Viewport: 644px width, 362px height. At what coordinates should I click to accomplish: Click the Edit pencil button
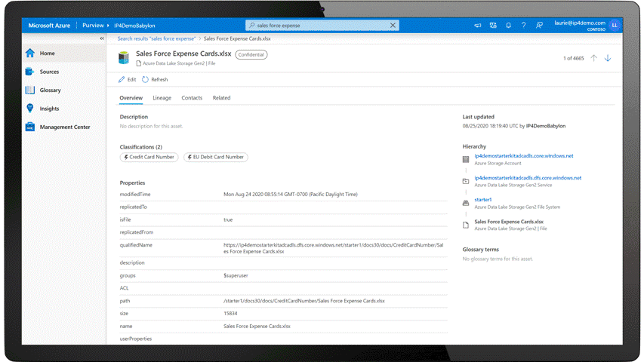[128, 80]
